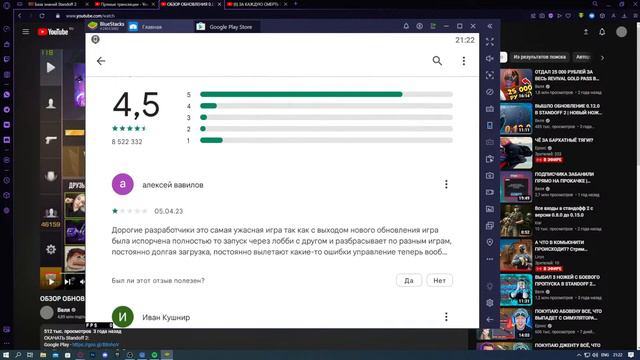Screen dimensions: 640x360
Task: Switch to browser tab 'Прямые трансляции'
Action: click(x=124, y=4)
